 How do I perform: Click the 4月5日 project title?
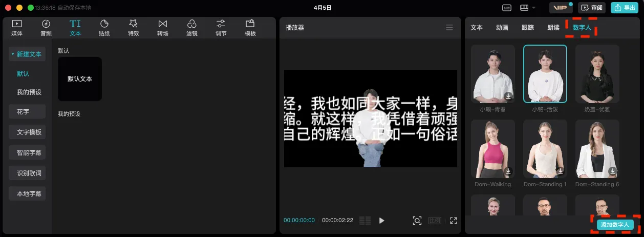click(x=323, y=8)
